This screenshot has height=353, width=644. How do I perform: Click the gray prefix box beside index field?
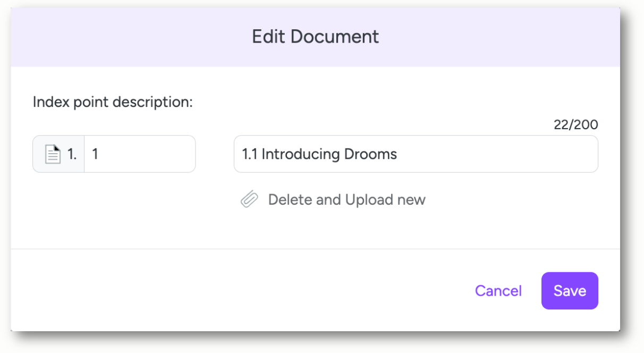pos(58,154)
